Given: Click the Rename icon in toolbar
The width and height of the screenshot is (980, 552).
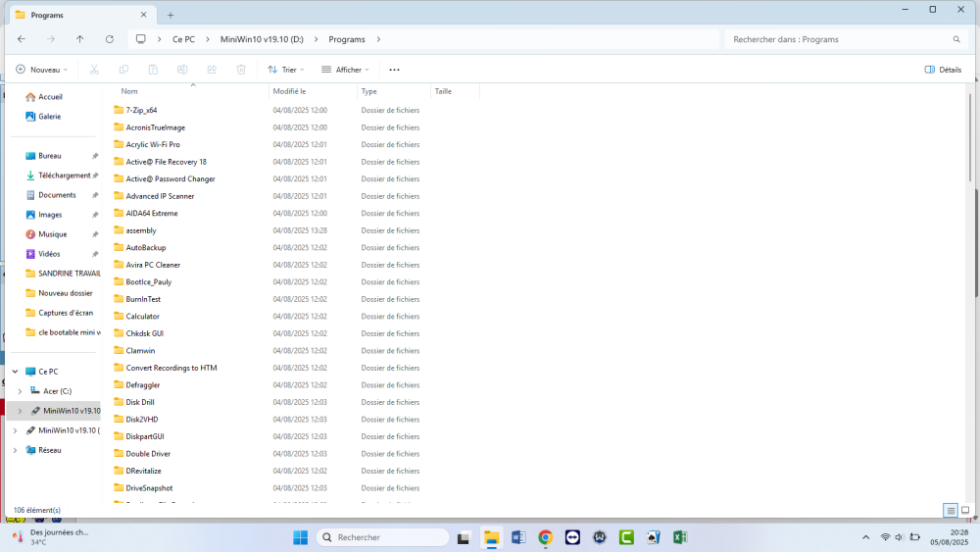Looking at the screenshot, I should [182, 70].
